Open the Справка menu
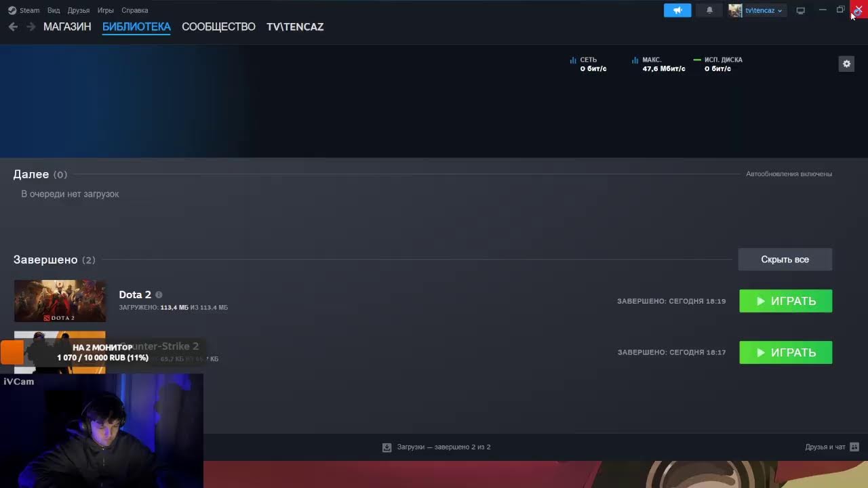 click(135, 10)
